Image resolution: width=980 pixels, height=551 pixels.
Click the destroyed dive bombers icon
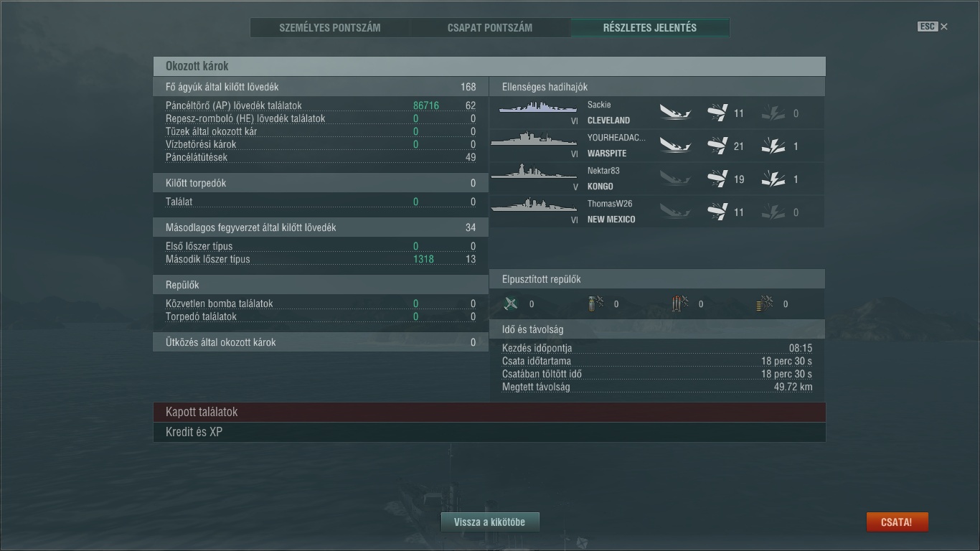[x=595, y=304]
